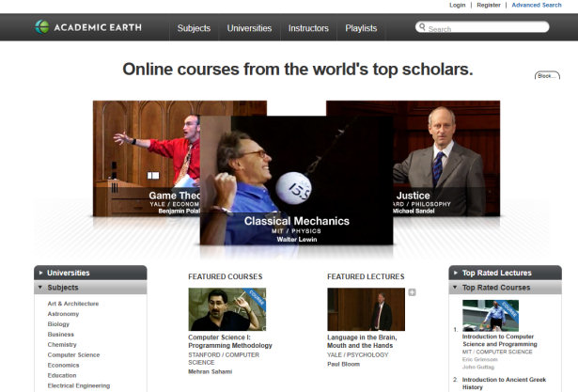Expand the Universities sidebar panel
This screenshot has height=392, width=578.
tap(90, 273)
